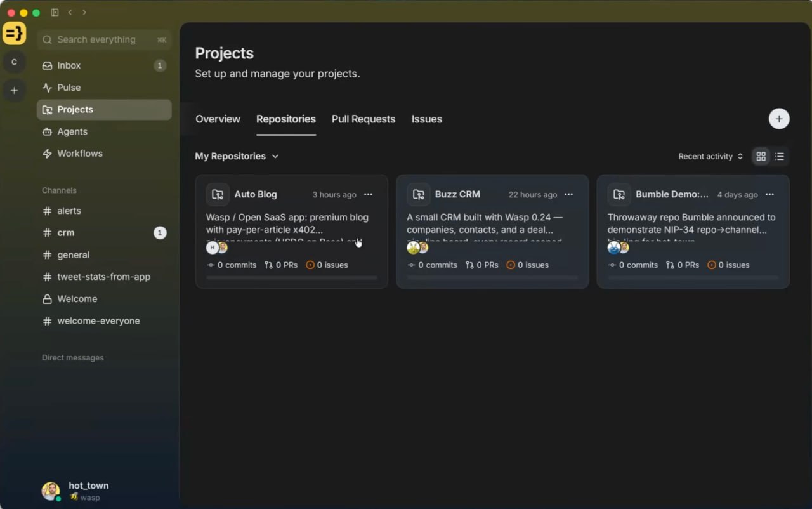
Task: Open the Auto Blog card three-dot menu
Action: pos(368,194)
